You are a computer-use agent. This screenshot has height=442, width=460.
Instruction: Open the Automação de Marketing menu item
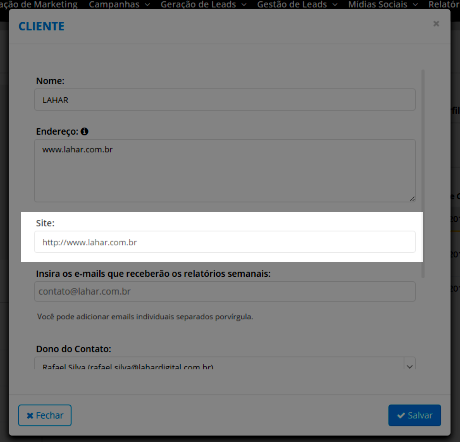39,4
